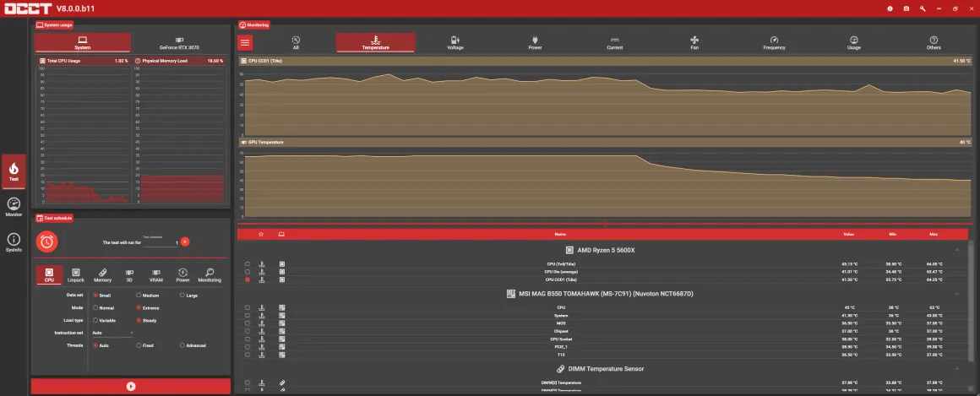The width and height of the screenshot is (980, 396).
Task: Click graph icon for CPU (Tctl/Tdie) row
Action: [x=262, y=264]
